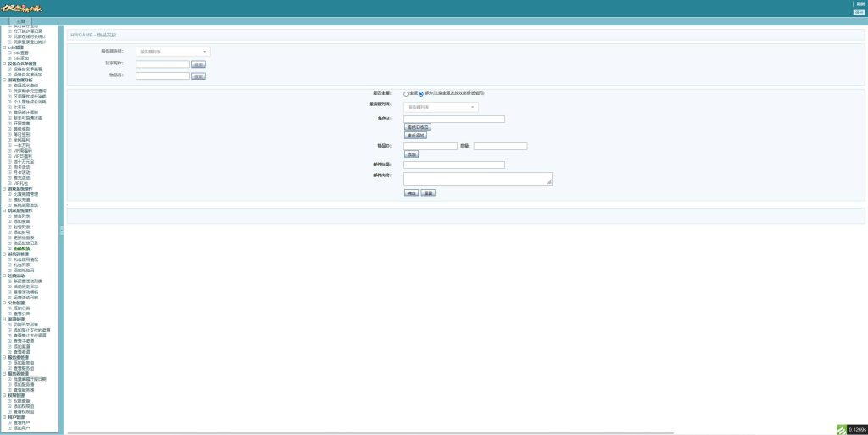Collapse the cdn管理 tree group
Screen dimensions: 868x435
(x=3, y=47)
